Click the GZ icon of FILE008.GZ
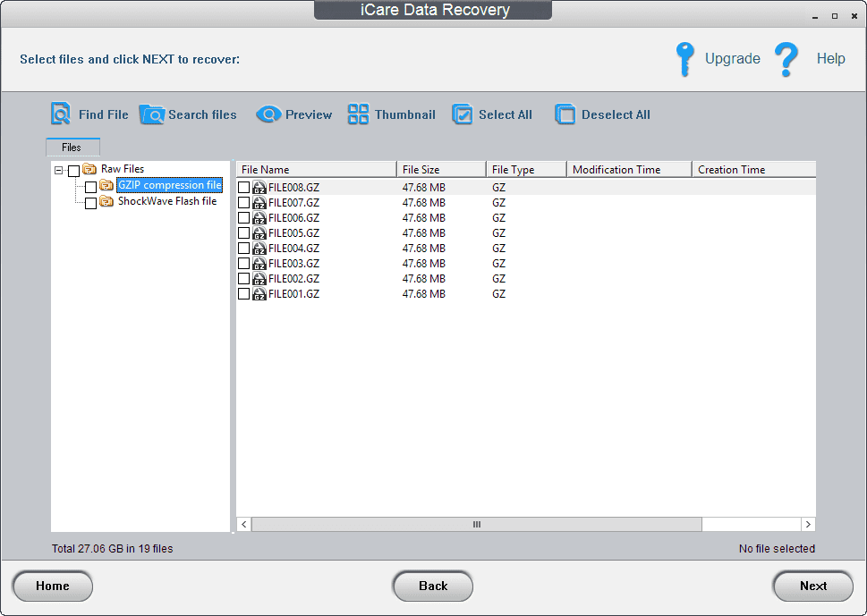Image resolution: width=867 pixels, height=616 pixels. pyautogui.click(x=259, y=187)
